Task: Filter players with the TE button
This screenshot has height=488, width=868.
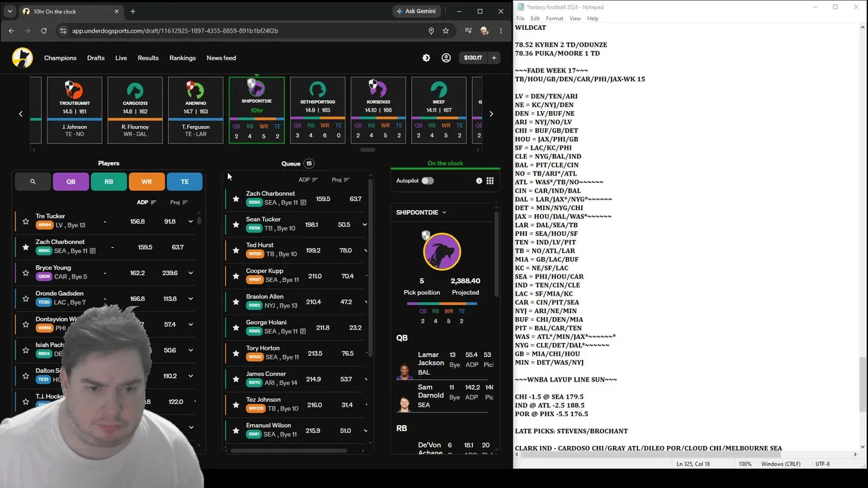Action: click(184, 182)
